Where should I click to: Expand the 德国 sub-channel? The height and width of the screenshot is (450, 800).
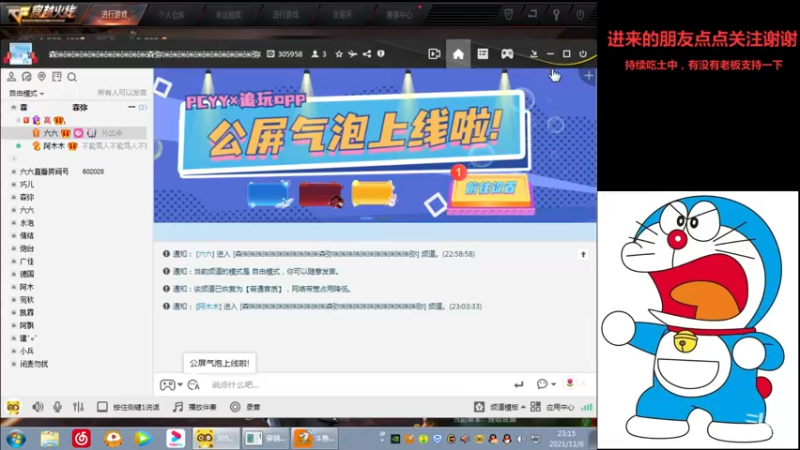(x=14, y=274)
